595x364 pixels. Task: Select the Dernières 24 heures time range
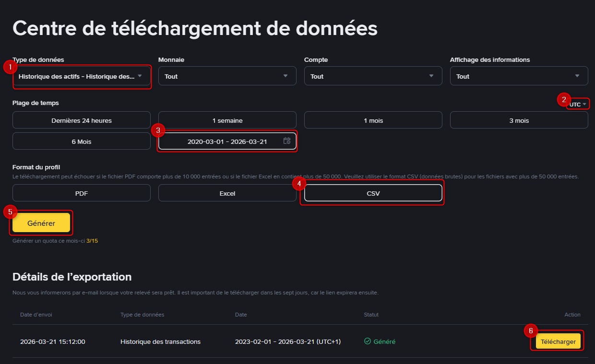(x=81, y=120)
